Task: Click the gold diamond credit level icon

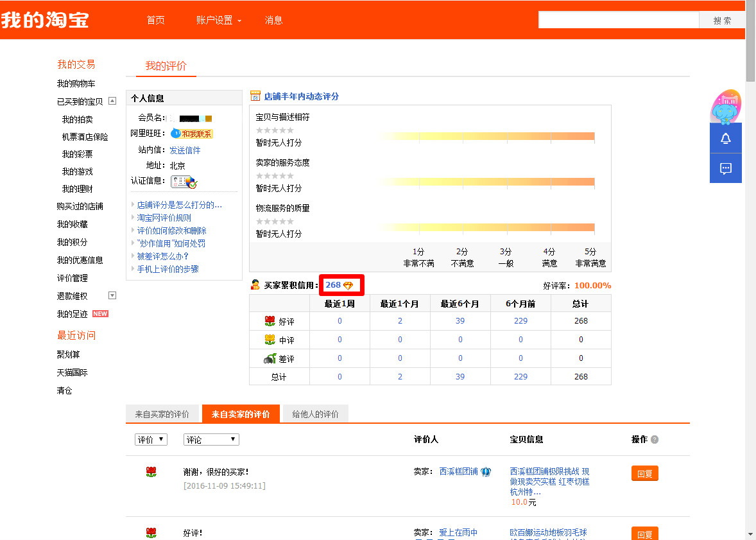Action: (348, 286)
